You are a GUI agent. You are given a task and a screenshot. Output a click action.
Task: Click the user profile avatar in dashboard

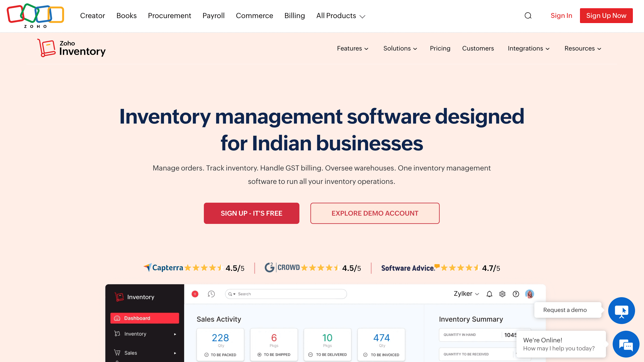pos(530,294)
